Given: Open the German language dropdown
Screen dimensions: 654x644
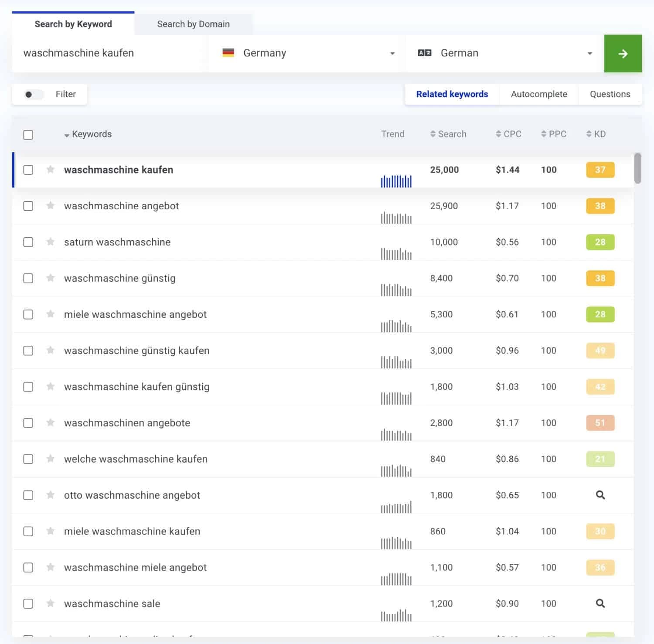Looking at the screenshot, I should pos(589,53).
